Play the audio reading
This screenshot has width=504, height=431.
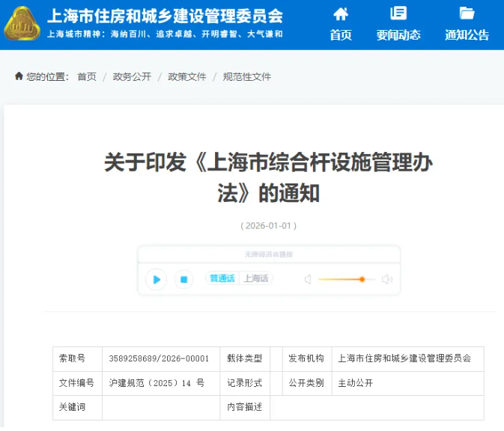pos(157,280)
